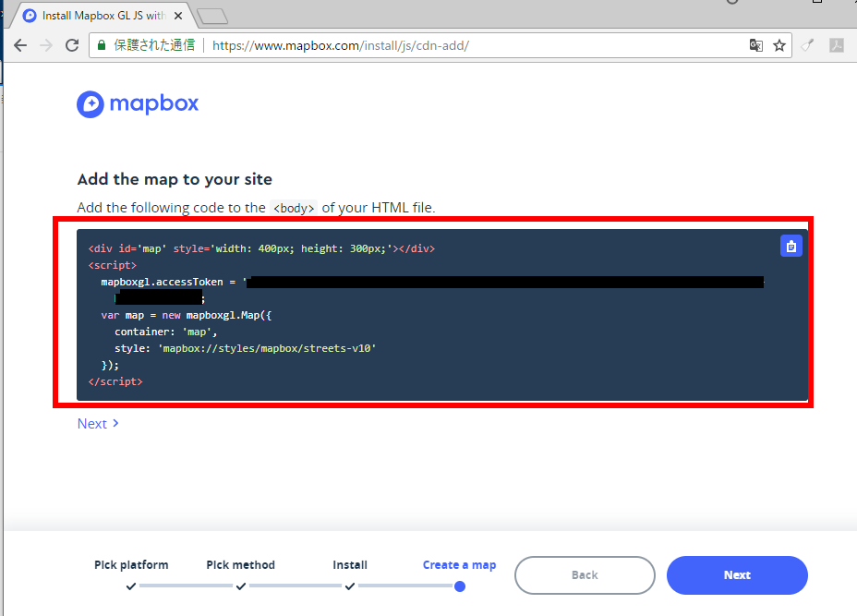
Task: Copy code with clipboard icon
Action: point(791,246)
